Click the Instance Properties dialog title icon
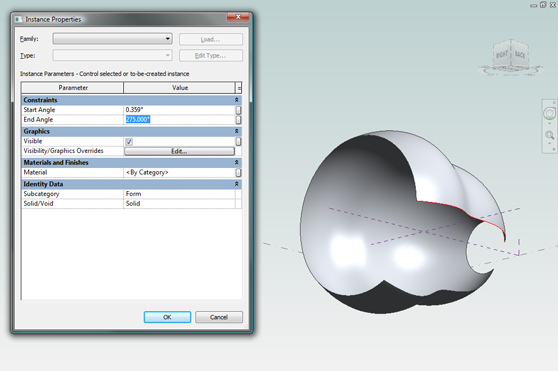The height and width of the screenshot is (371, 558). [x=19, y=19]
